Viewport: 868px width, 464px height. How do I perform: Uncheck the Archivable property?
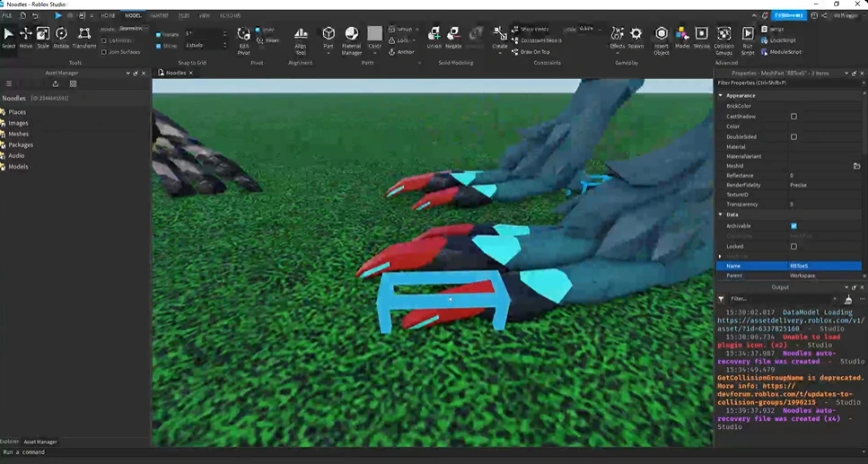point(793,226)
